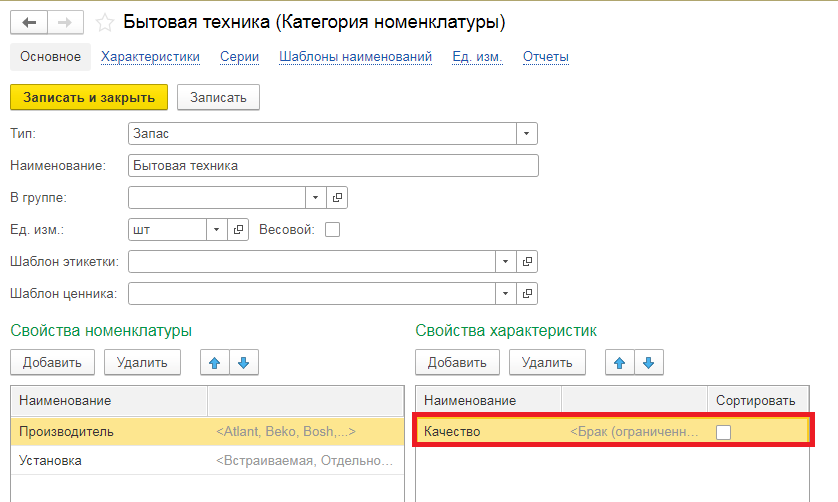Switch to the Основное tab
This screenshot has width=838, height=502.
pos(50,57)
